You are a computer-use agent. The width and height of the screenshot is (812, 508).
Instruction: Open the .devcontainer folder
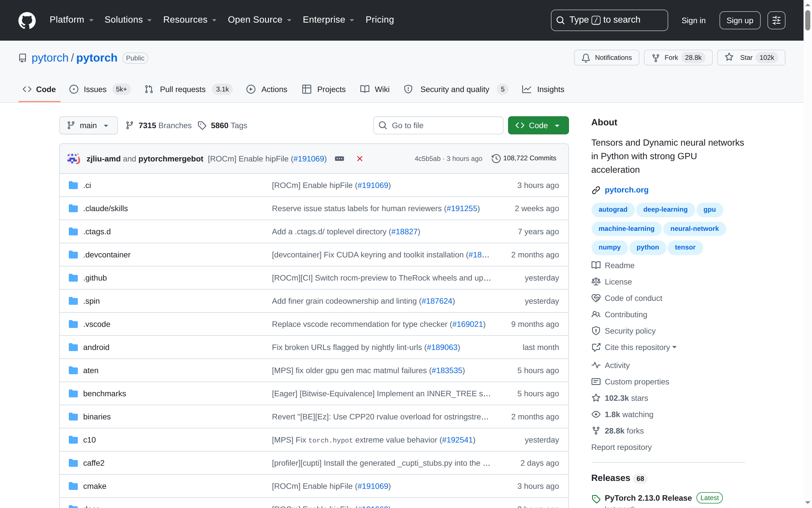coord(107,255)
